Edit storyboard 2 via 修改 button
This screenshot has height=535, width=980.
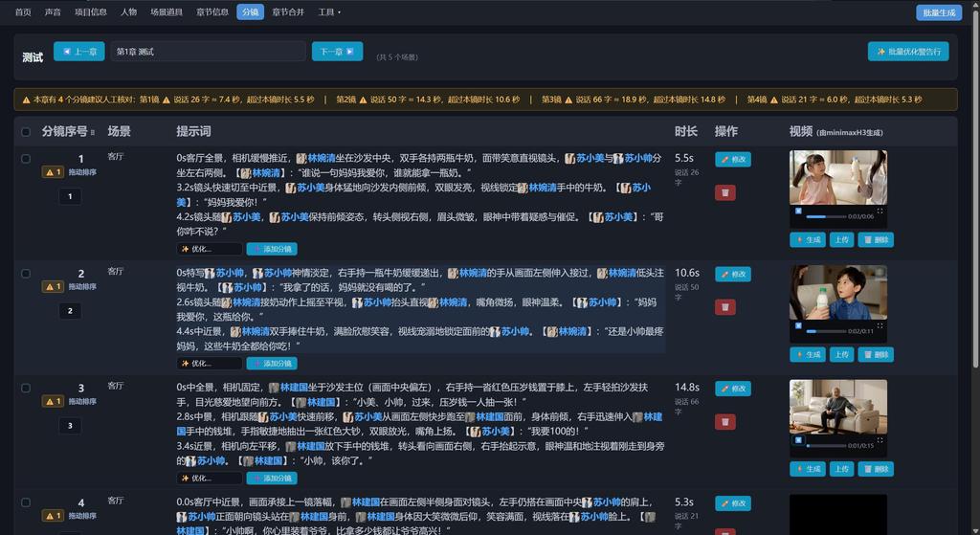pyautogui.click(x=733, y=274)
